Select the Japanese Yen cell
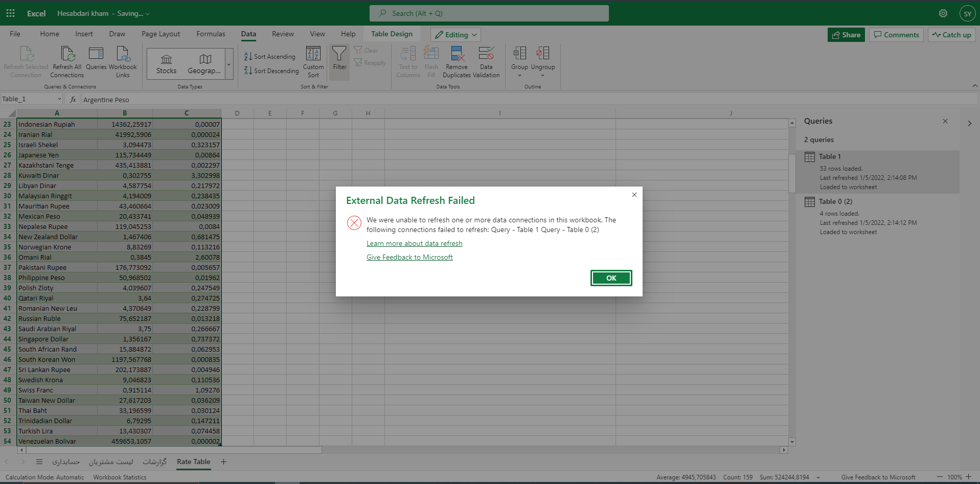This screenshot has height=484, width=980. point(57,155)
